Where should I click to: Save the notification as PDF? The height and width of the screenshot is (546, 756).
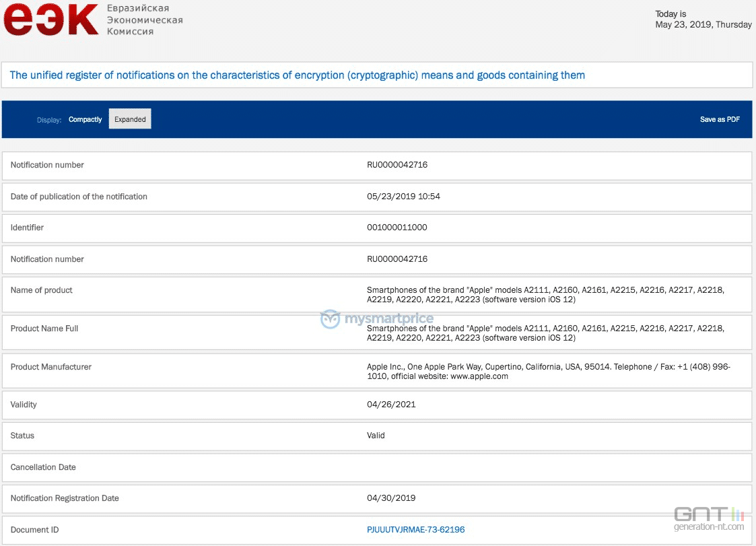(x=720, y=119)
